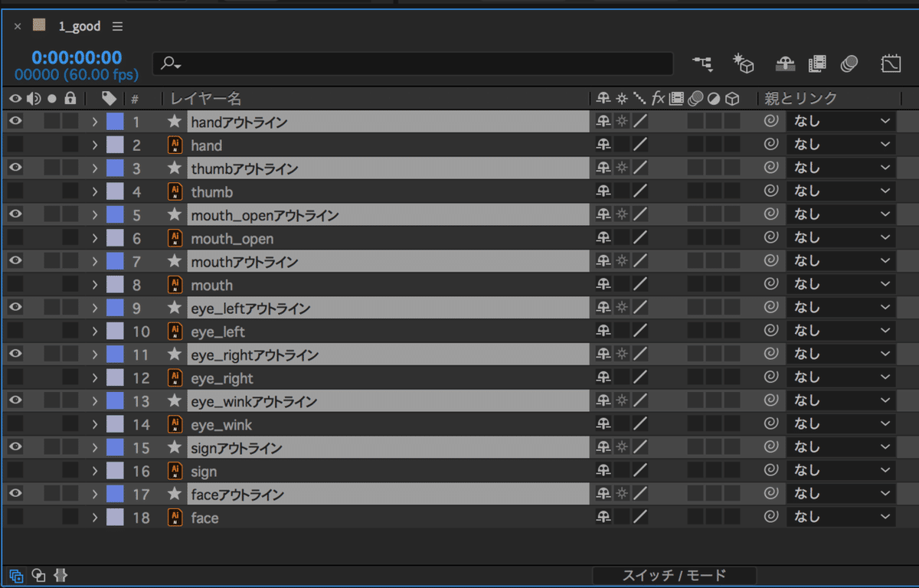Solo the signアウトライン layer
The width and height of the screenshot is (919, 588).
pos(51,448)
